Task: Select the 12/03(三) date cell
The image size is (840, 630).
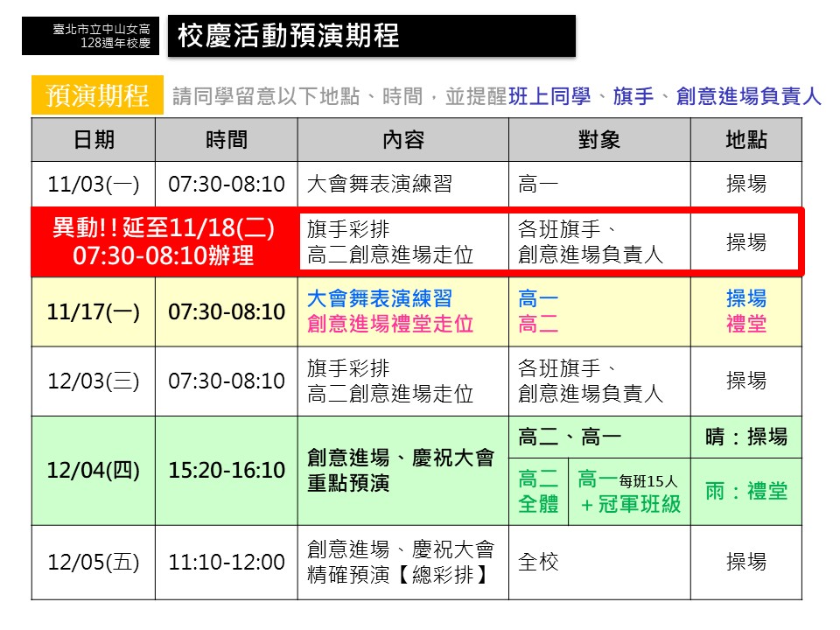Action: coord(94,381)
